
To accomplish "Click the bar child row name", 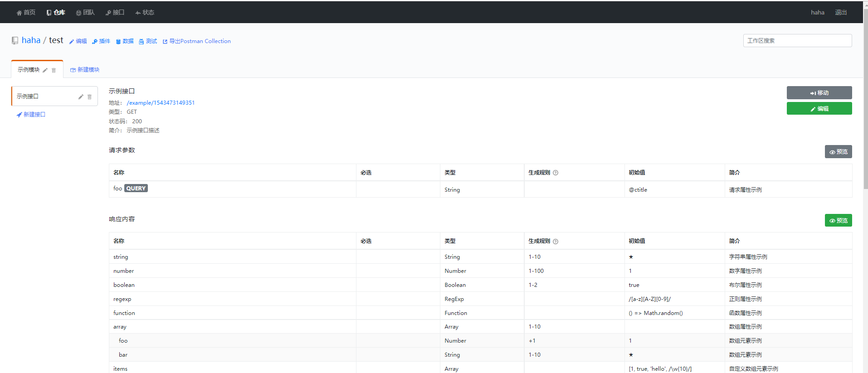I will click(x=123, y=355).
